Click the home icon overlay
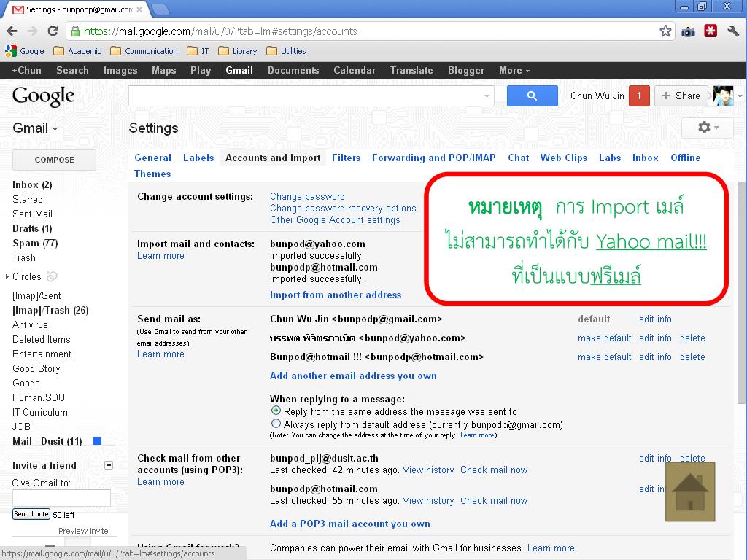 690,492
